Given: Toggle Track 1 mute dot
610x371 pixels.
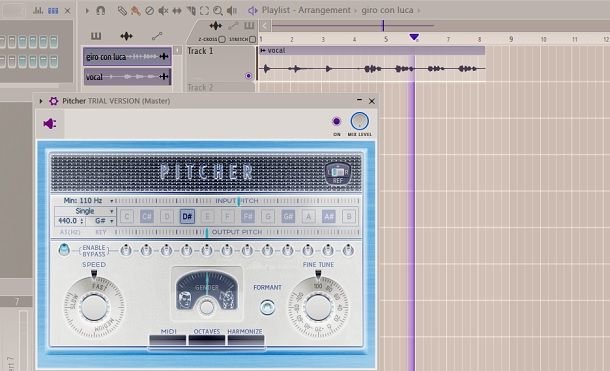Looking at the screenshot, I should pyautogui.click(x=248, y=76).
